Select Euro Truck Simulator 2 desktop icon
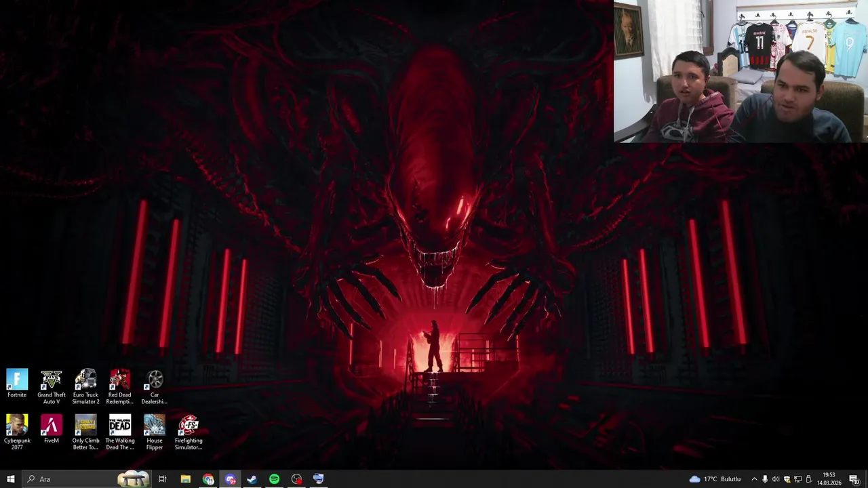The image size is (868, 488). pos(85,387)
